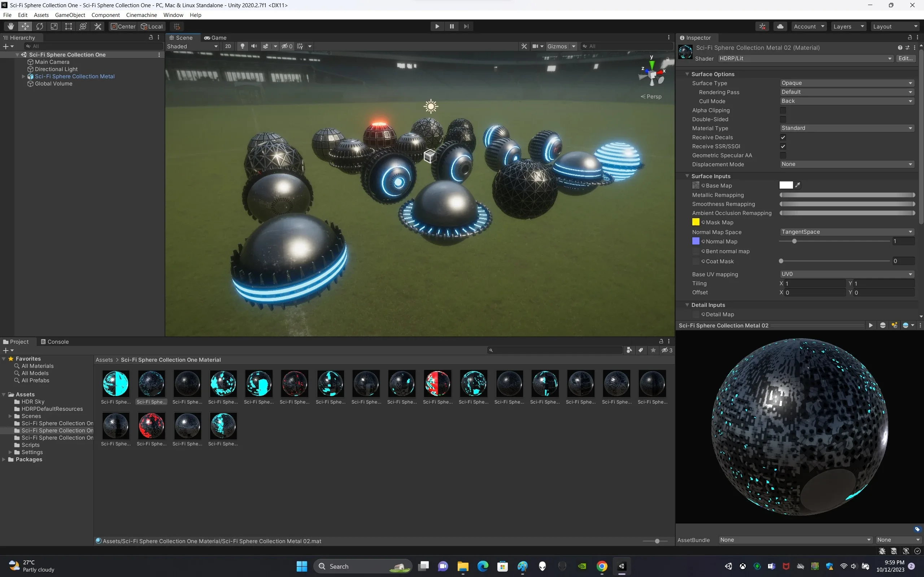Toggle the 2D view button
Image resolution: width=924 pixels, height=577 pixels.
coord(228,46)
